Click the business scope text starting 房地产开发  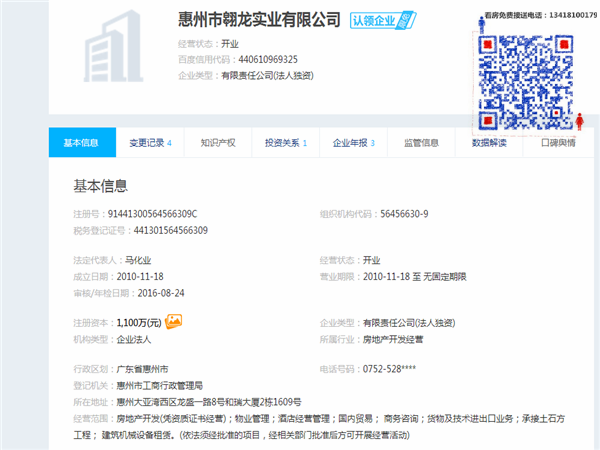tap(319, 427)
